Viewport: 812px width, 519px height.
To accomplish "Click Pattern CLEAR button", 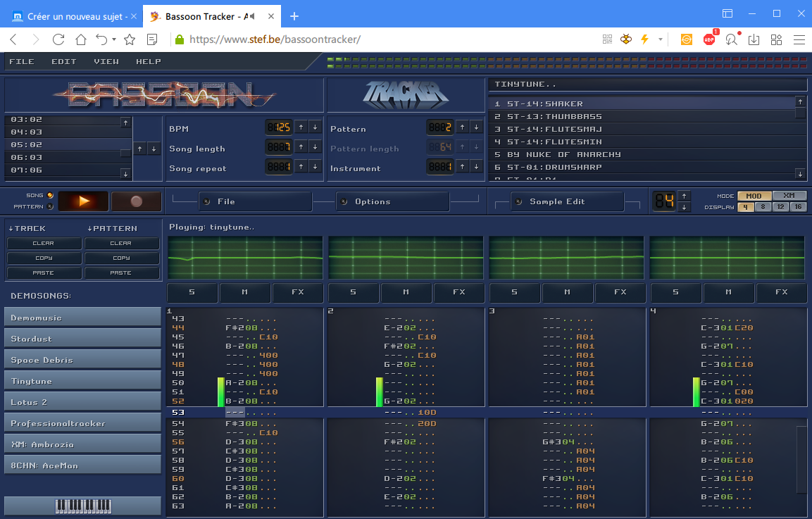I will [121, 243].
